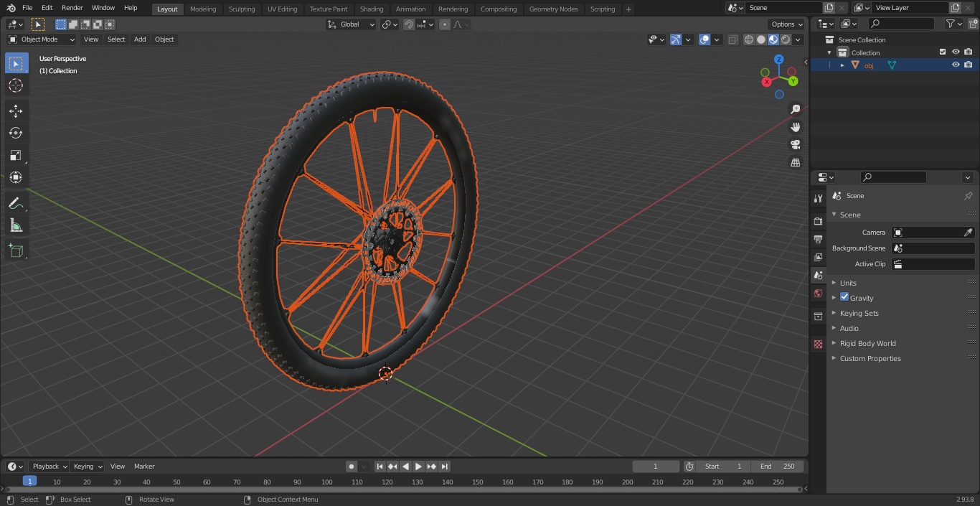This screenshot has width=980, height=506.
Task: Click the zoom view magnifier icon
Action: click(x=795, y=109)
